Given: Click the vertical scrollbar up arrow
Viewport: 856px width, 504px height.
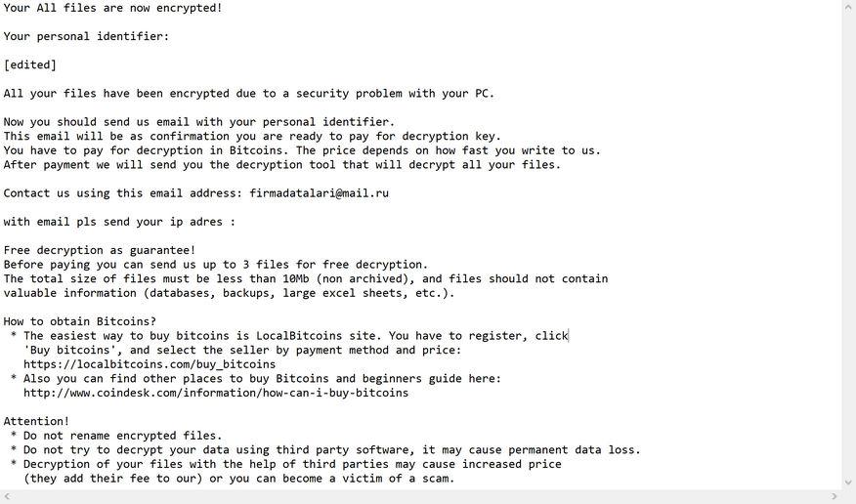Looking at the screenshot, I should (848, 7).
